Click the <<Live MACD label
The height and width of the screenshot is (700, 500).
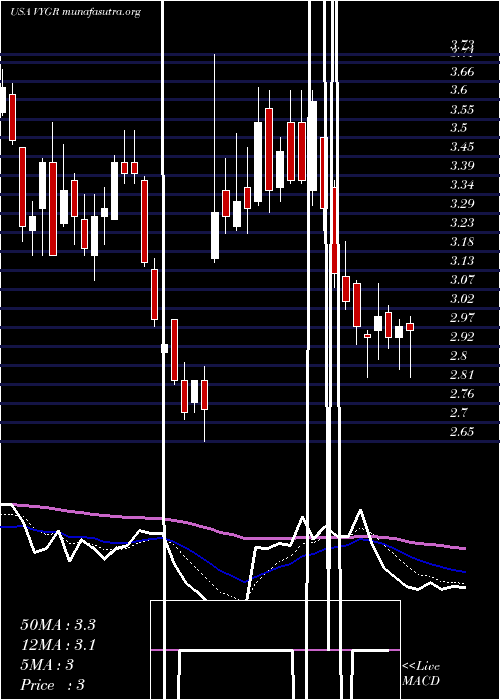point(421,673)
